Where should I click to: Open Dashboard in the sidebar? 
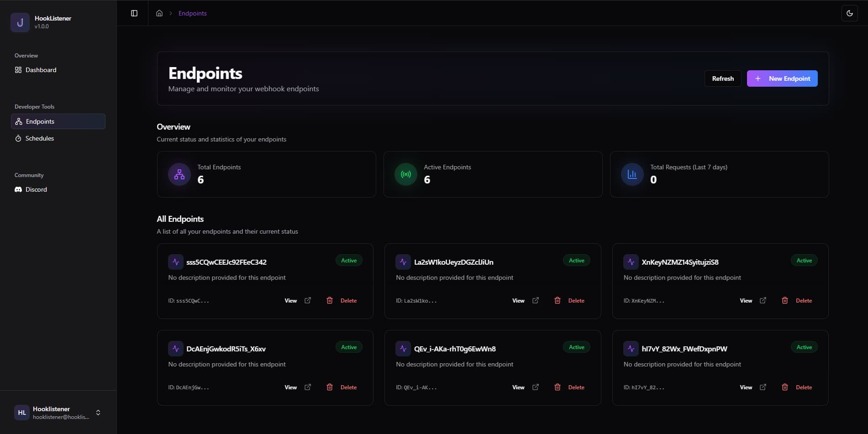click(58, 70)
